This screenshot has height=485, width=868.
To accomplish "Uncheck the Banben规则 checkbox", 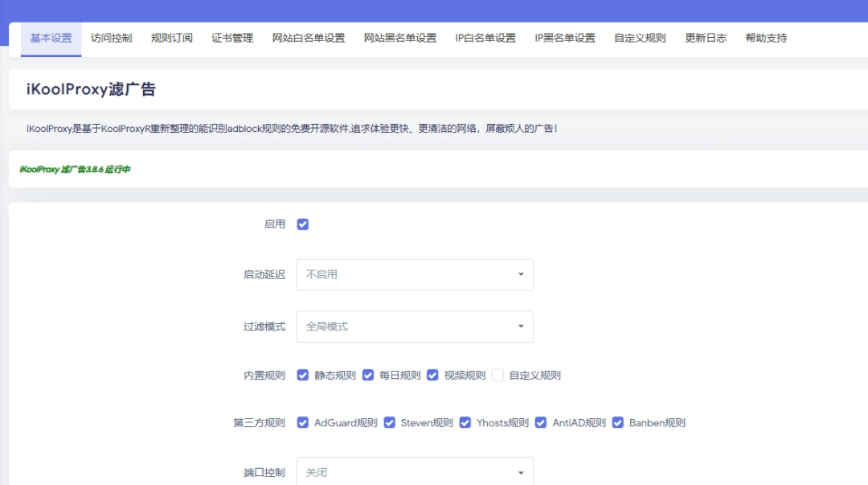I will (617, 422).
